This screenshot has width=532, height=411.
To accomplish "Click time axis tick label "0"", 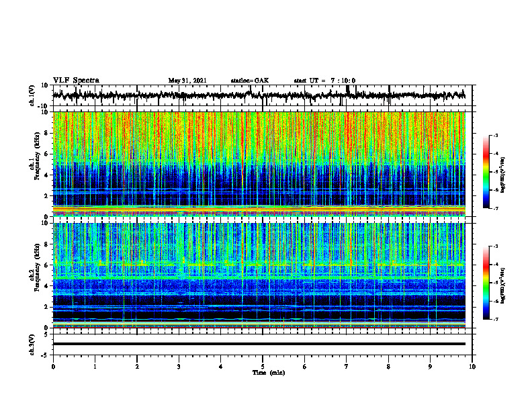I will click(53, 367).
